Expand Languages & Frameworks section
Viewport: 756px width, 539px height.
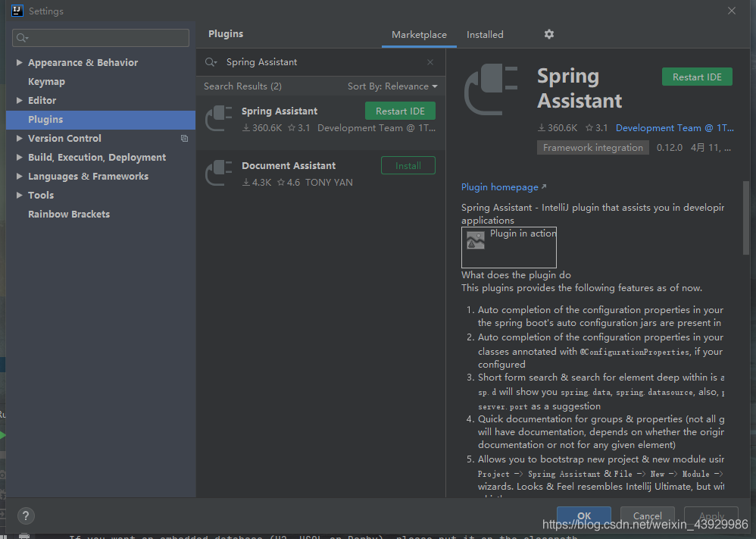(x=19, y=176)
